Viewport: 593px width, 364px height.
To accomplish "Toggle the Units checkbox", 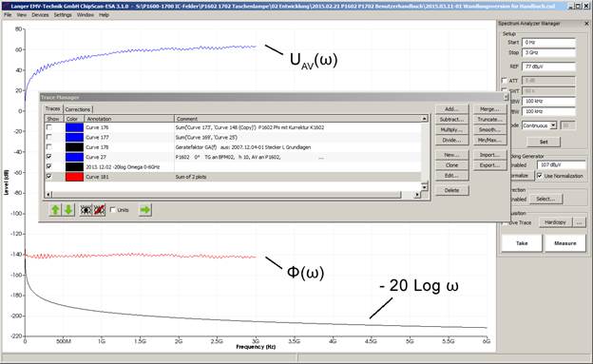I will [x=113, y=210].
